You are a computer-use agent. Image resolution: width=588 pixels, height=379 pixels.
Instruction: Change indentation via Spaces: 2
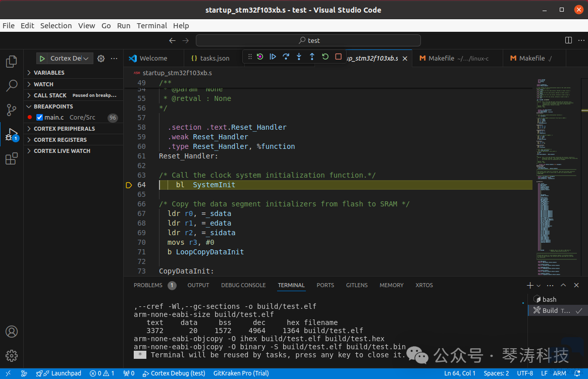tap(496, 373)
